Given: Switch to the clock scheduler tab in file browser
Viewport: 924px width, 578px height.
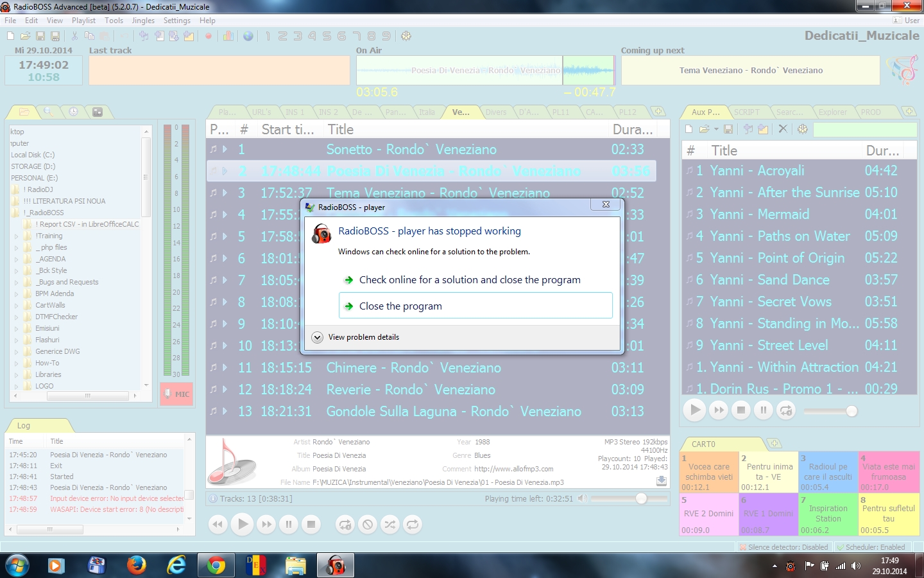Looking at the screenshot, I should [74, 112].
